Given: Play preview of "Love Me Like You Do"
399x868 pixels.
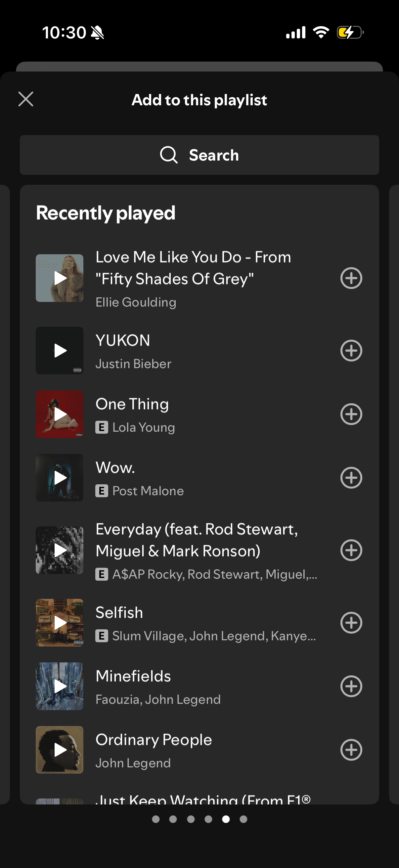Looking at the screenshot, I should click(x=60, y=278).
